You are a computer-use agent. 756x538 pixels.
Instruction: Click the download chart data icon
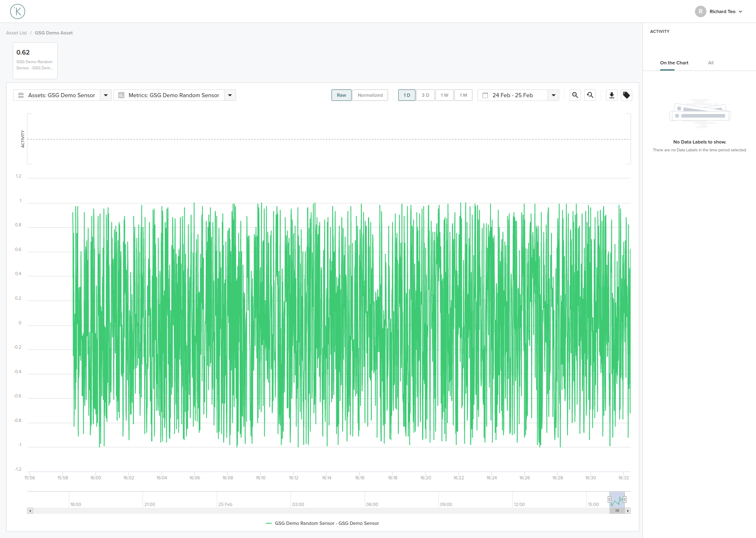(x=611, y=95)
